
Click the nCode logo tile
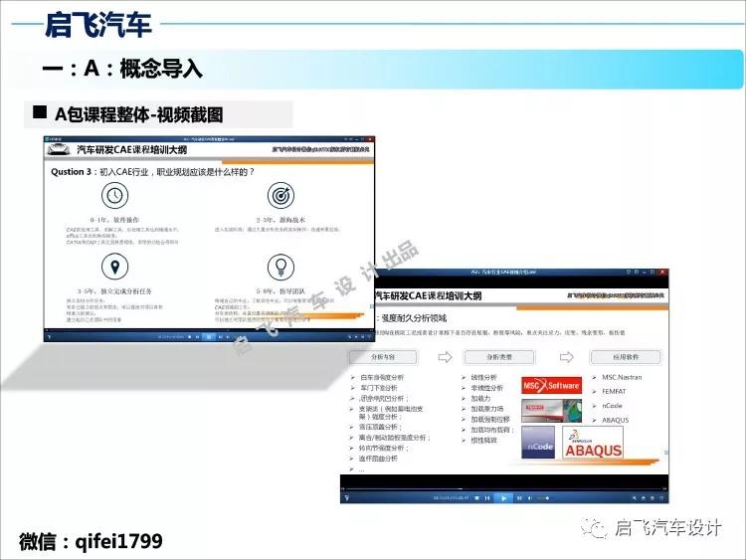click(538, 443)
